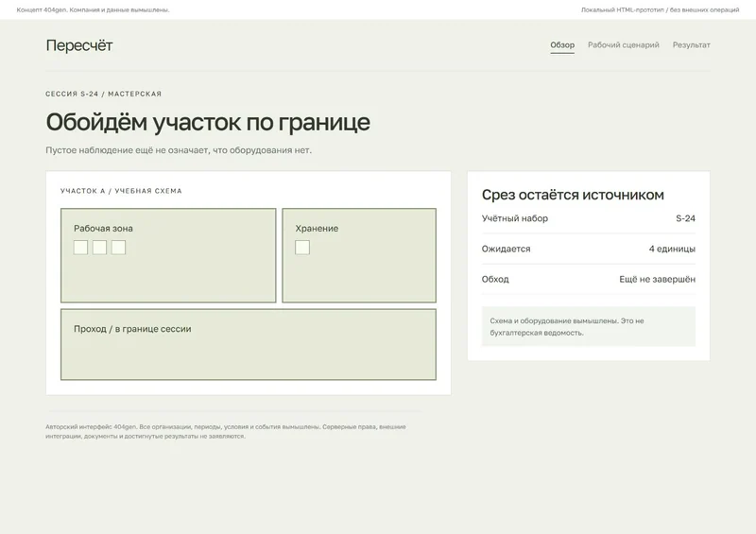This screenshot has width=756, height=534.
Task: Click heading Срез остаётся источником
Action: 573,195
